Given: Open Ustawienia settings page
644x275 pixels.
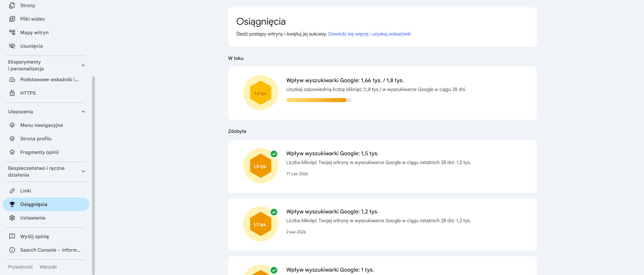Looking at the screenshot, I should click(46, 218).
